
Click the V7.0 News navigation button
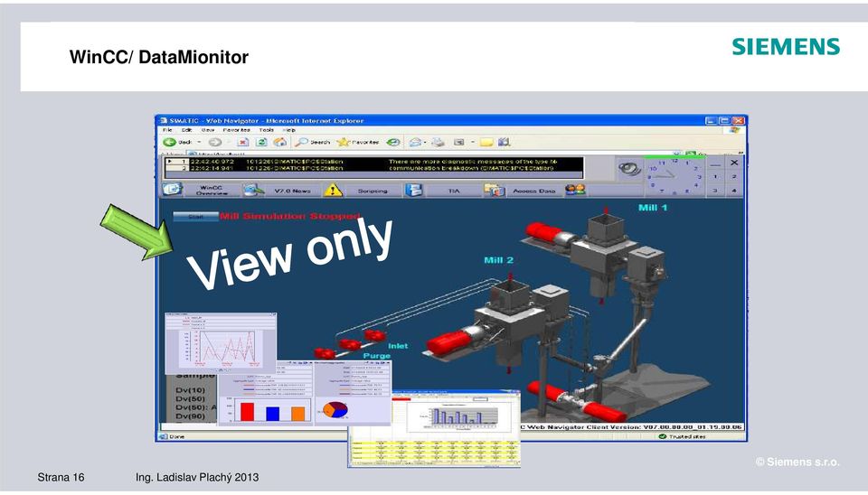pyautogui.click(x=292, y=191)
